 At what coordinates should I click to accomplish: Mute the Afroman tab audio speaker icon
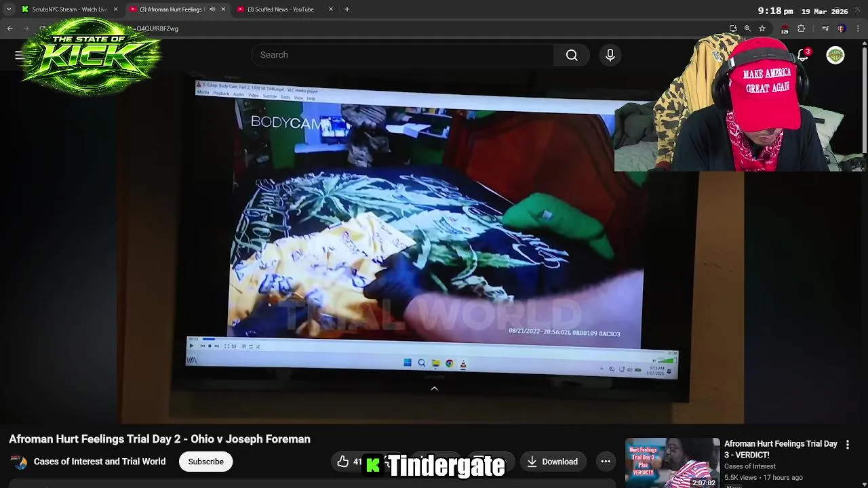(212, 9)
